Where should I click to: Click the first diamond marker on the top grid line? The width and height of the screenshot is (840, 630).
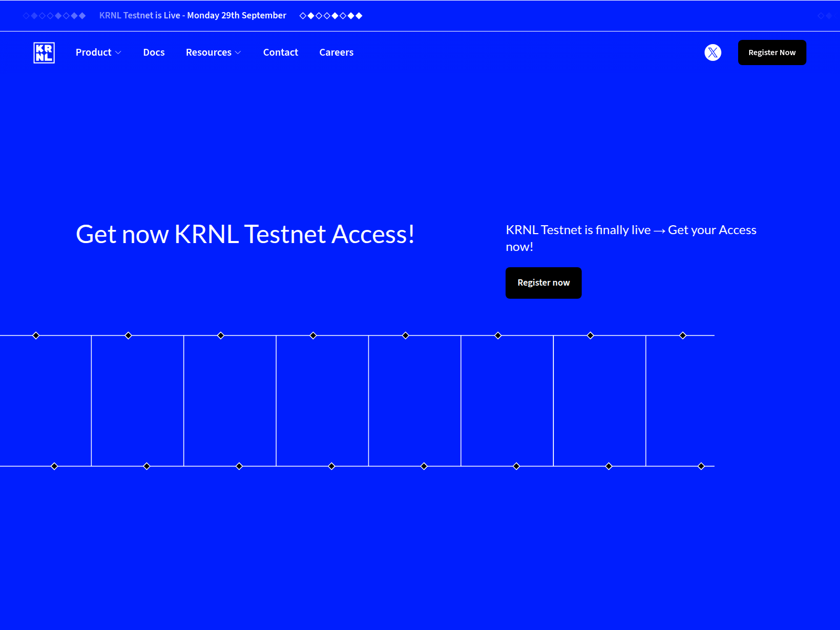click(36, 335)
